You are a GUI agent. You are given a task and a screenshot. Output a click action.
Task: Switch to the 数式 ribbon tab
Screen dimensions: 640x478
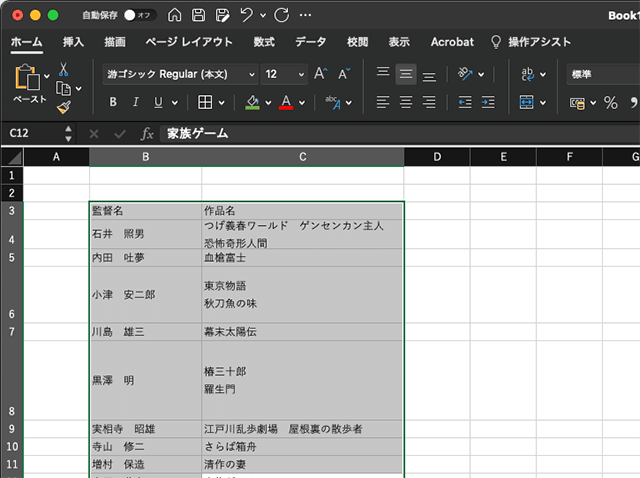(x=264, y=42)
